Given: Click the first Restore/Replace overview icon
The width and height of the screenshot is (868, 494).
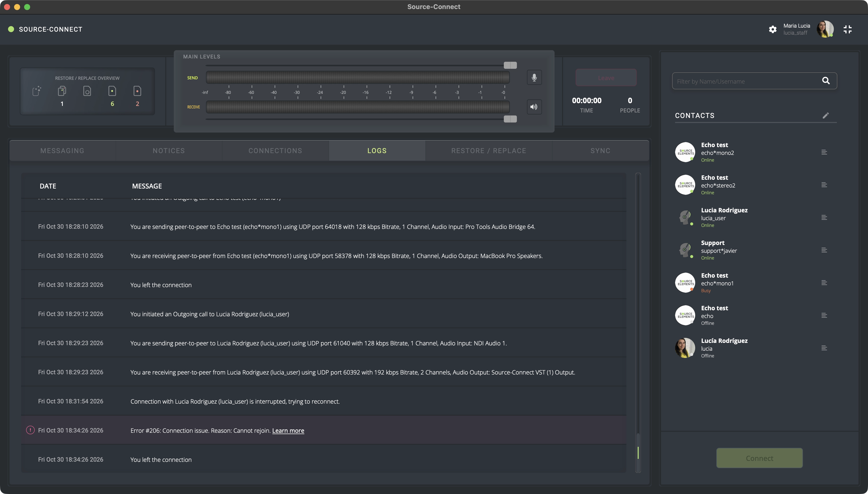Looking at the screenshot, I should [x=37, y=91].
